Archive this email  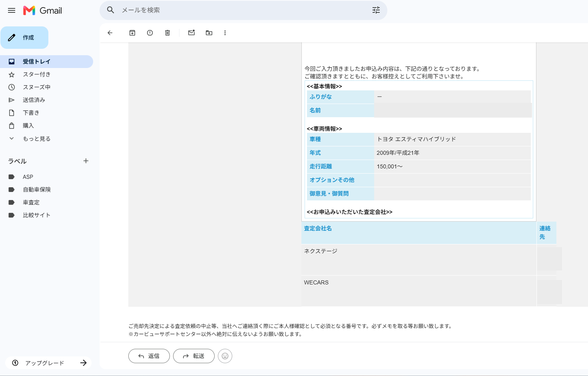132,33
